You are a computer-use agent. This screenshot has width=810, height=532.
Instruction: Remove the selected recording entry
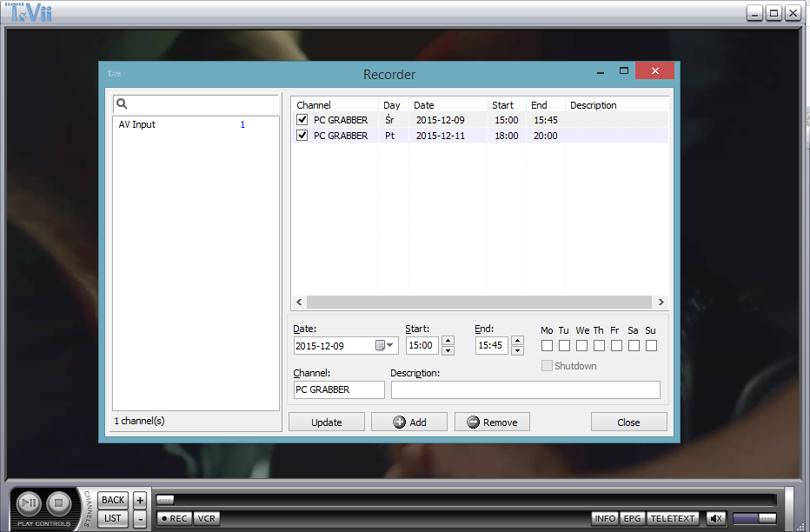point(492,422)
